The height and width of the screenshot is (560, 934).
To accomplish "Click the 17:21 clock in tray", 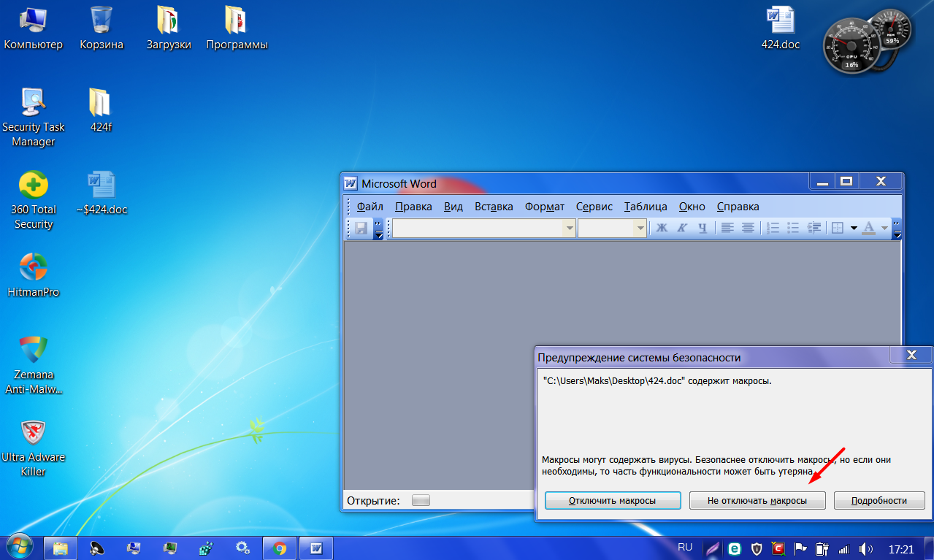I will (901, 548).
